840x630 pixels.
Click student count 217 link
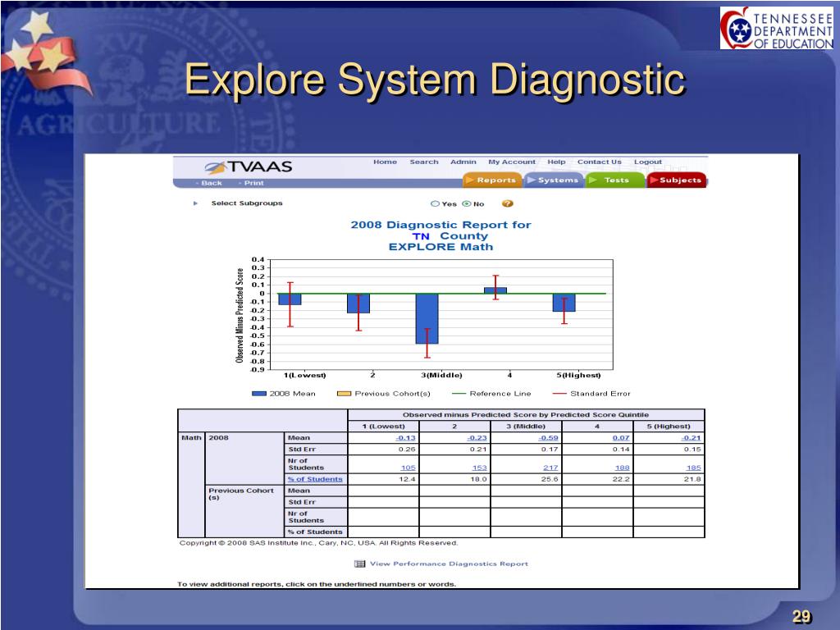pyautogui.click(x=550, y=468)
